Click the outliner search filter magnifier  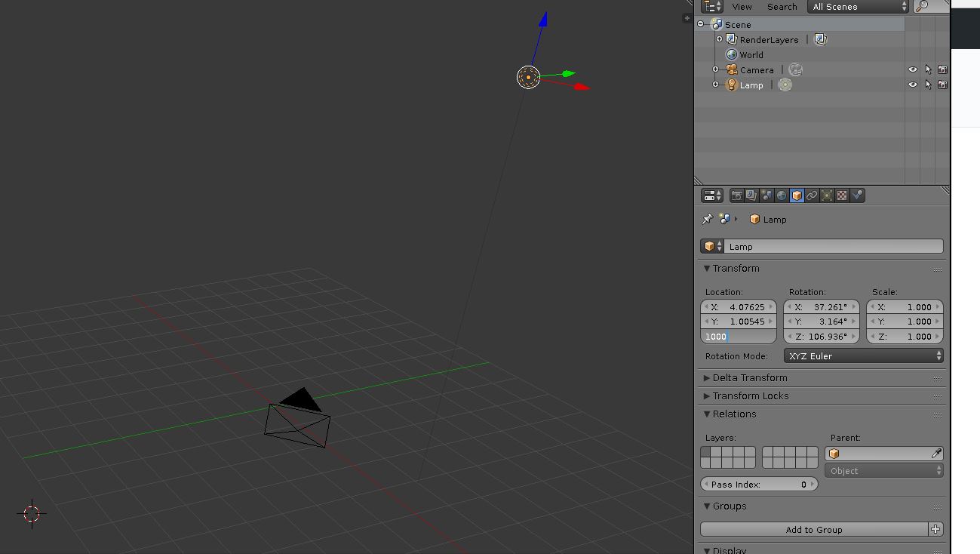(922, 6)
